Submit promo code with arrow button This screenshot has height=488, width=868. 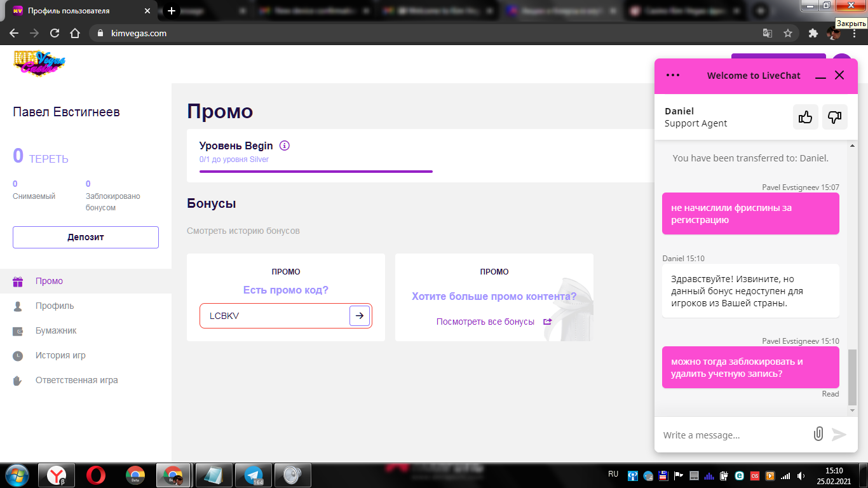click(360, 316)
